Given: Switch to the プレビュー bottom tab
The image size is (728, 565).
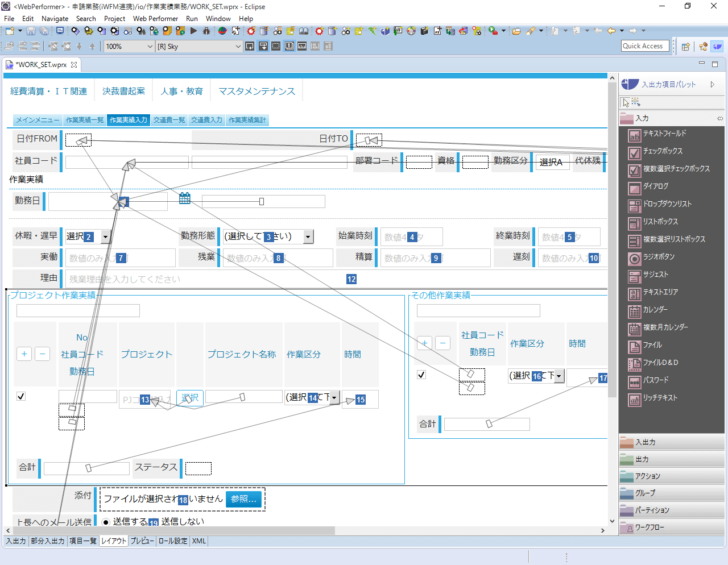Looking at the screenshot, I should [142, 541].
